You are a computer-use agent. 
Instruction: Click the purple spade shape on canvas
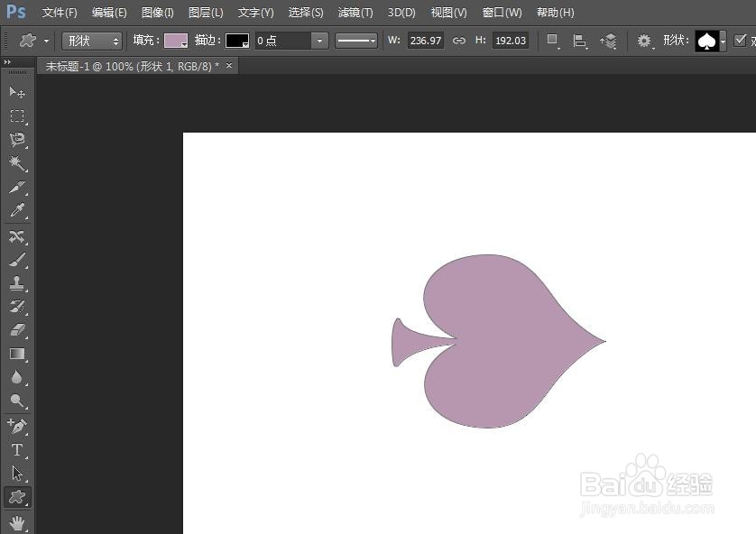(499, 341)
